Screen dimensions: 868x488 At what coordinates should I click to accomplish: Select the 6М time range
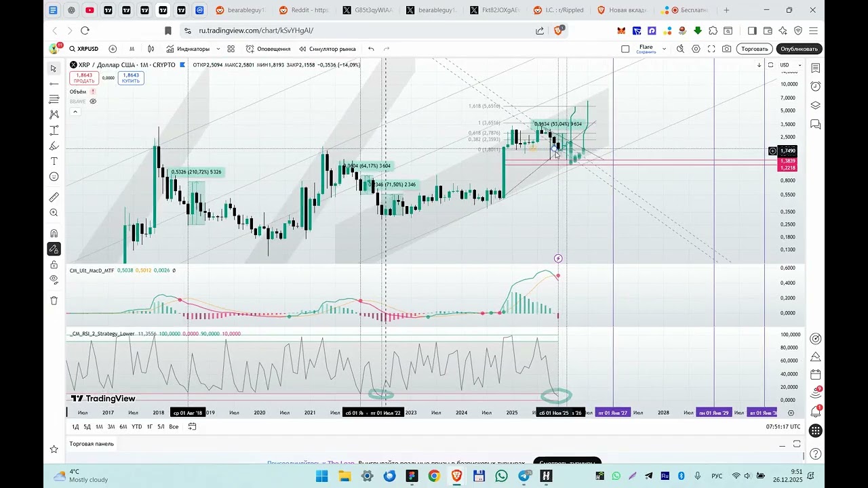123,426
